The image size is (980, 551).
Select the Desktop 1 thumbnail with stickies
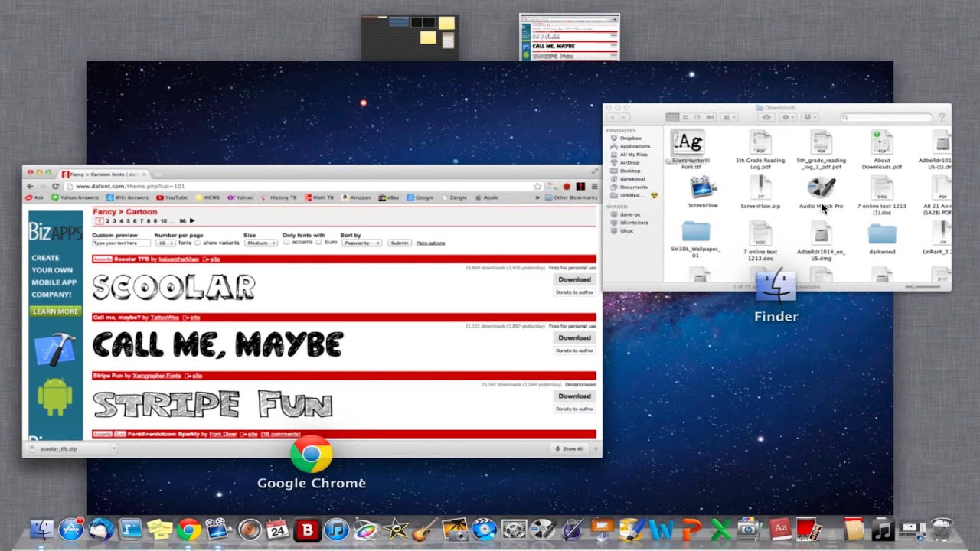(410, 37)
